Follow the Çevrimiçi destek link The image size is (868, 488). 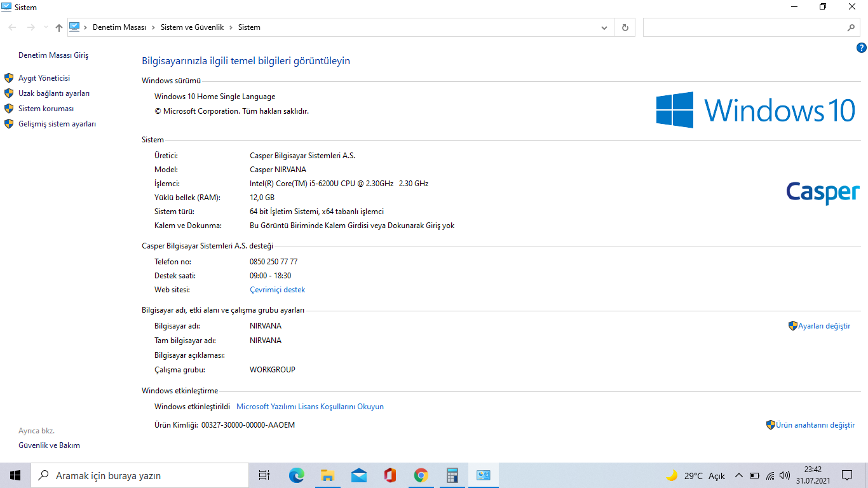pyautogui.click(x=278, y=290)
